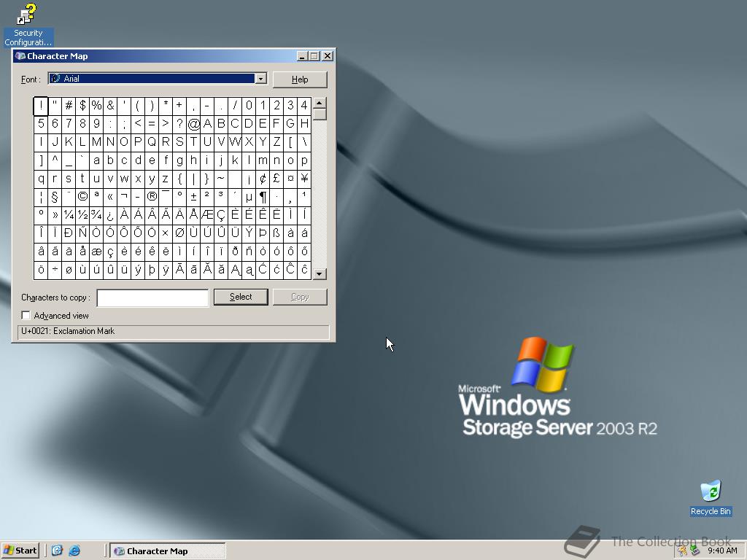Viewport: 747px width, 560px height.
Task: Select the uppercase Thorn Þ character
Action: point(263,233)
